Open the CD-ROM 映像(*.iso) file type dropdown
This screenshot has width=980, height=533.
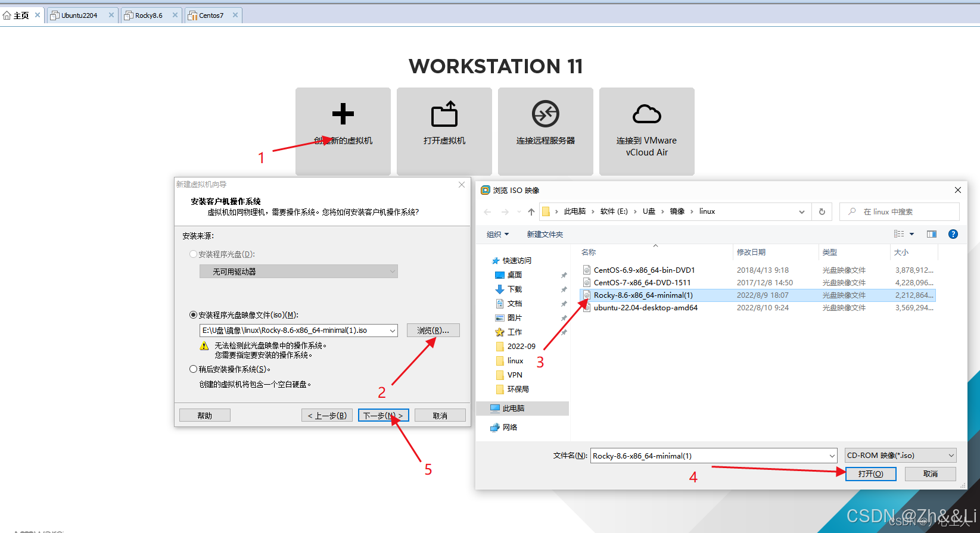click(901, 456)
